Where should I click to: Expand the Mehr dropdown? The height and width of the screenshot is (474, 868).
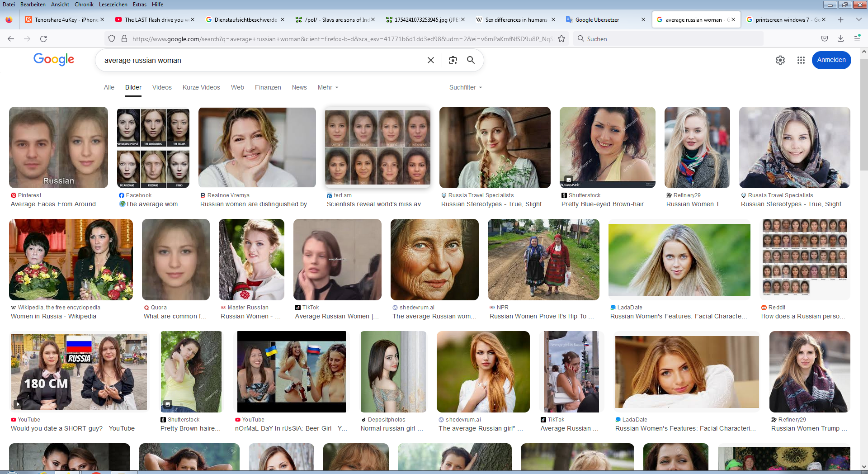tap(328, 87)
